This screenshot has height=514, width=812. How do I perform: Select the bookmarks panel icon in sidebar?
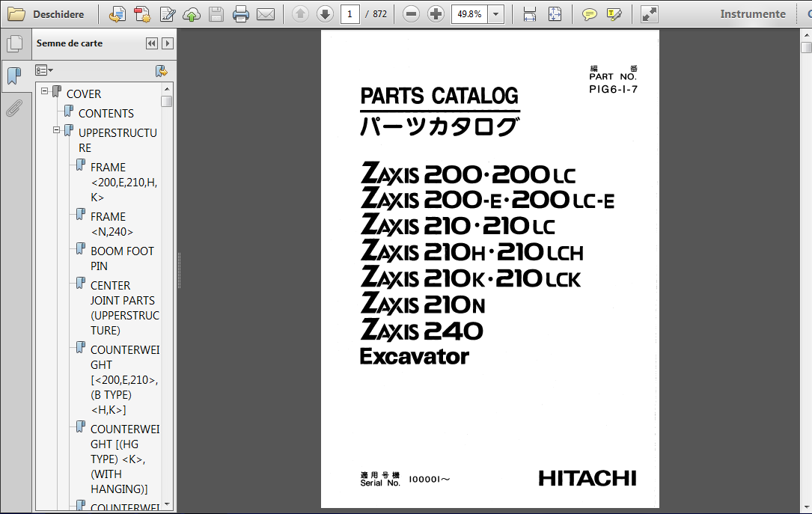pos(14,76)
